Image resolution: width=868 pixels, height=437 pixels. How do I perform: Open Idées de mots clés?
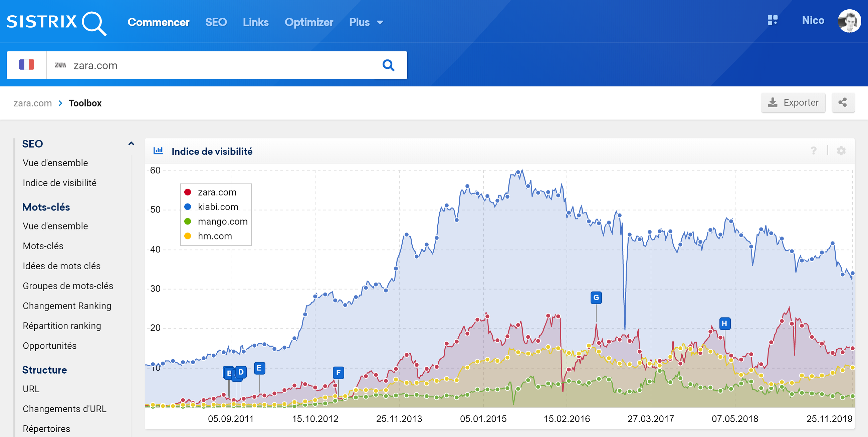click(x=62, y=266)
